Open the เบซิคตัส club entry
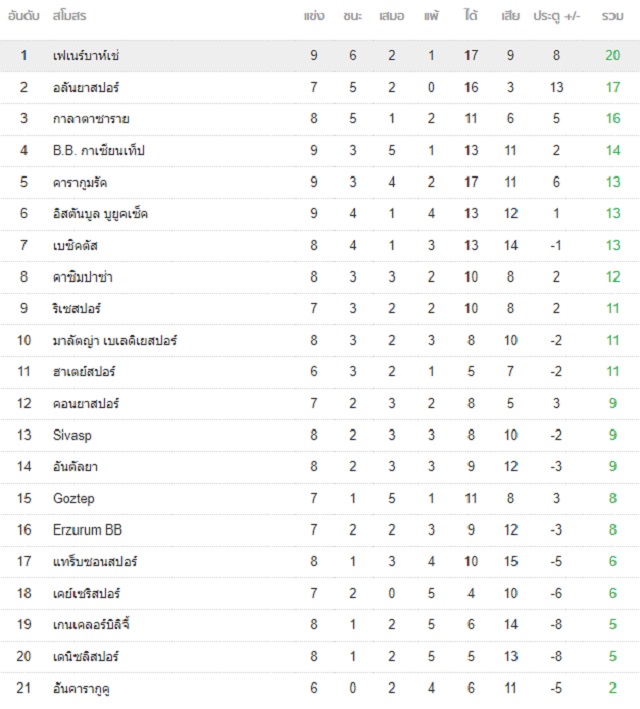This screenshot has height=709, width=640. [75, 246]
